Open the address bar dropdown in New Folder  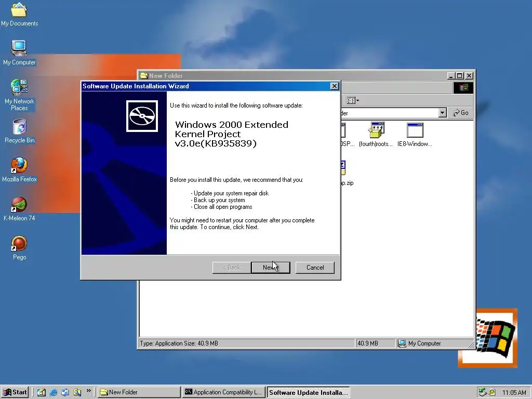coord(442,113)
